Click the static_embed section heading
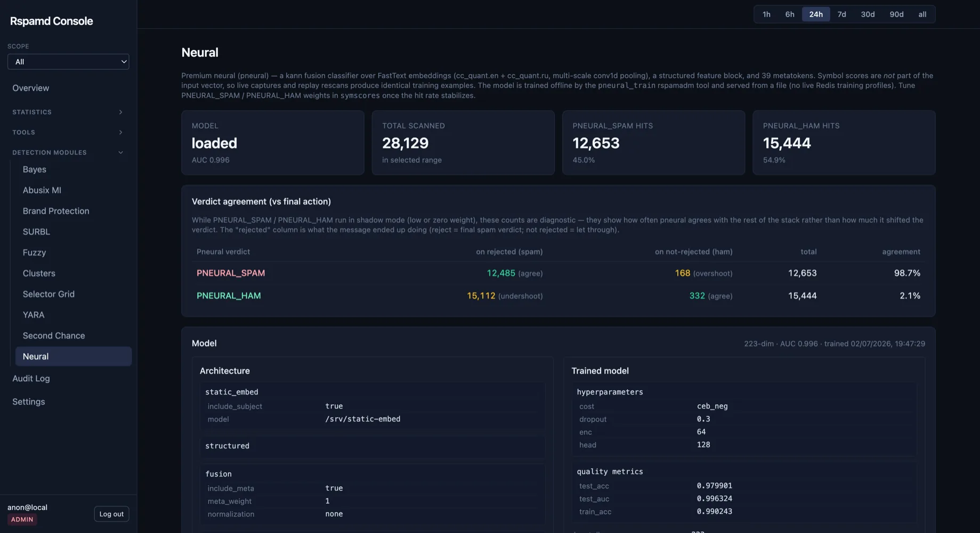 [x=232, y=392]
